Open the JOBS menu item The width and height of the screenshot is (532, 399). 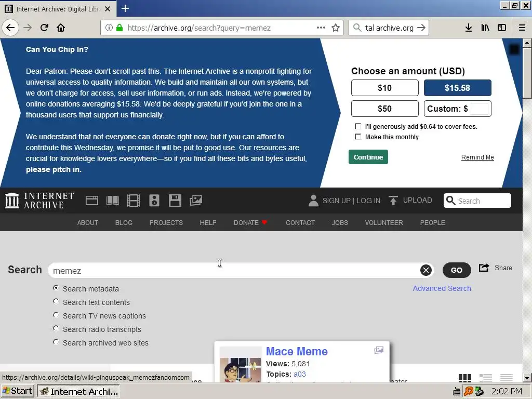coord(340,222)
